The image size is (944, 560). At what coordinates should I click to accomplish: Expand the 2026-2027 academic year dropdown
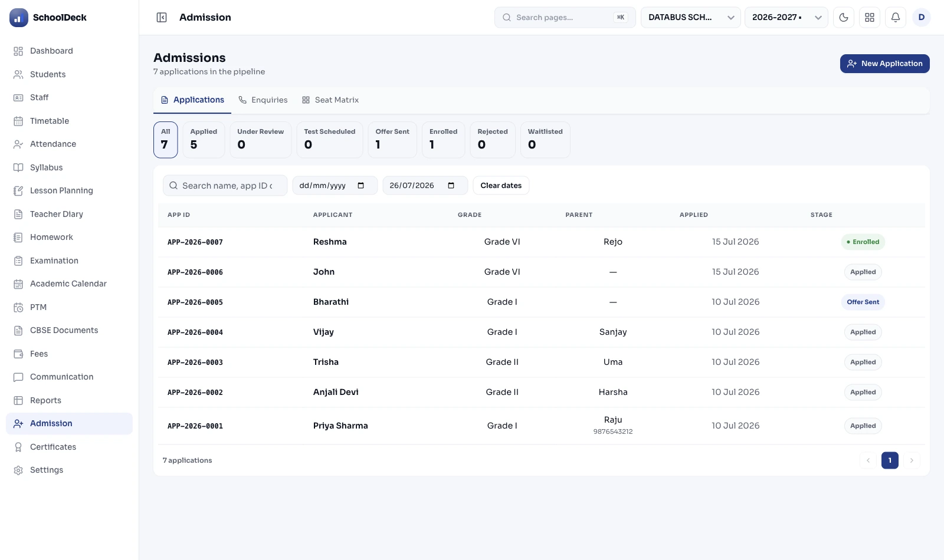pyautogui.click(x=786, y=18)
